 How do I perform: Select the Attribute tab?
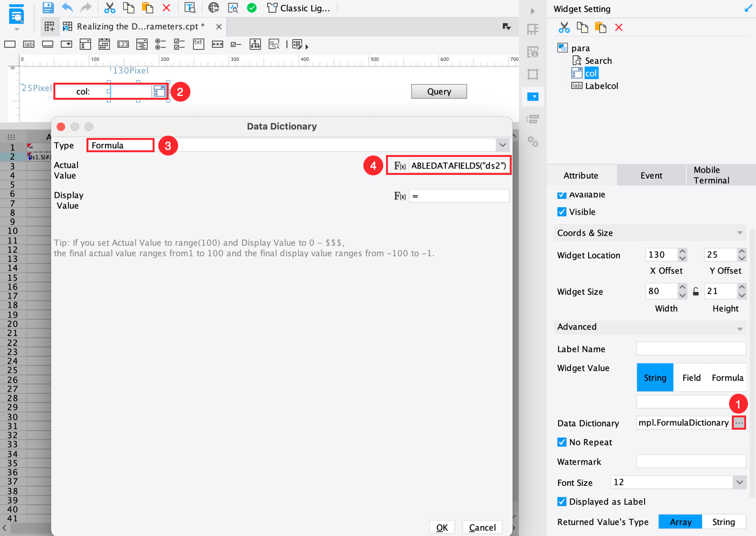pos(581,175)
